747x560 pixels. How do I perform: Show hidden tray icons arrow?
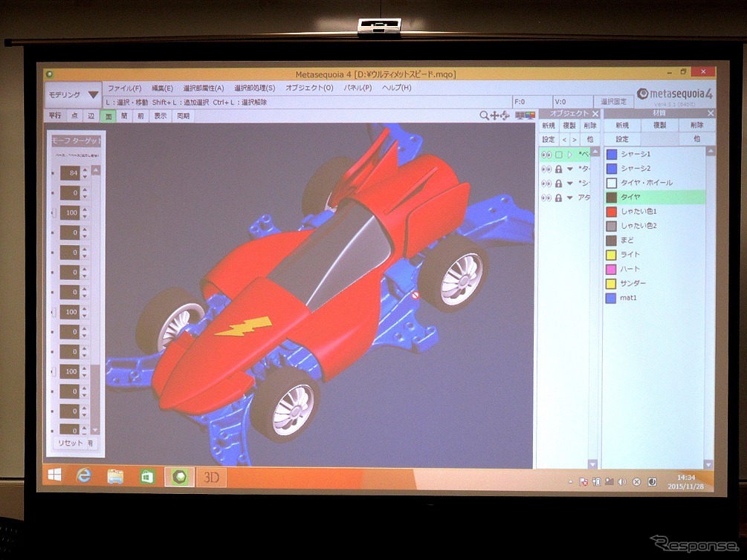570,482
